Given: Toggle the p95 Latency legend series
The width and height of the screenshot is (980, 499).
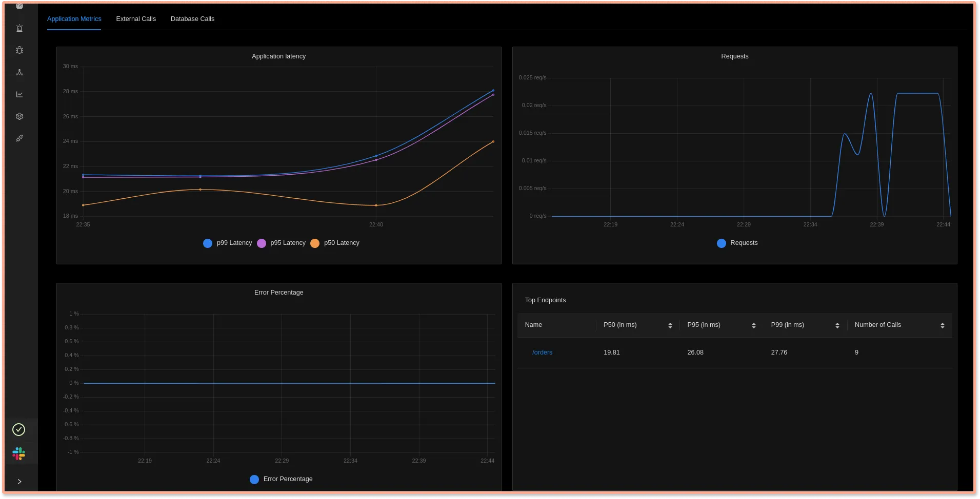Looking at the screenshot, I should click(281, 243).
